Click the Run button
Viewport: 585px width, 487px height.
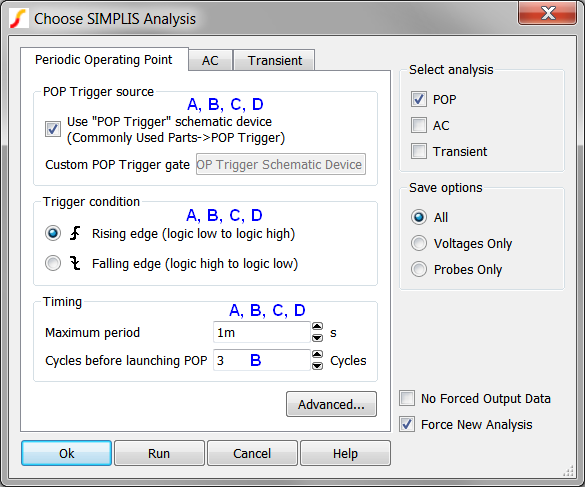[x=159, y=453]
